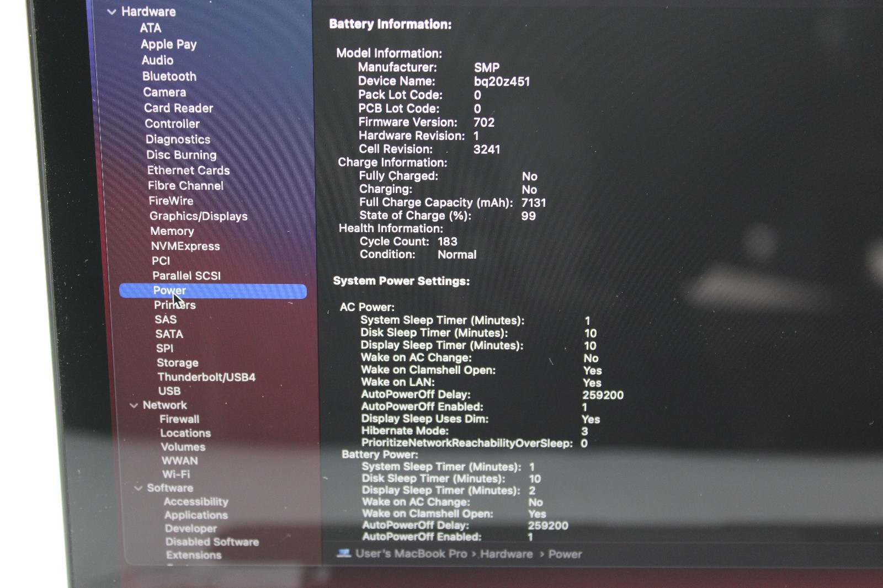Screen dimensions: 883x588
Task: Click the Firmware Version value 702
Action: [x=484, y=122]
